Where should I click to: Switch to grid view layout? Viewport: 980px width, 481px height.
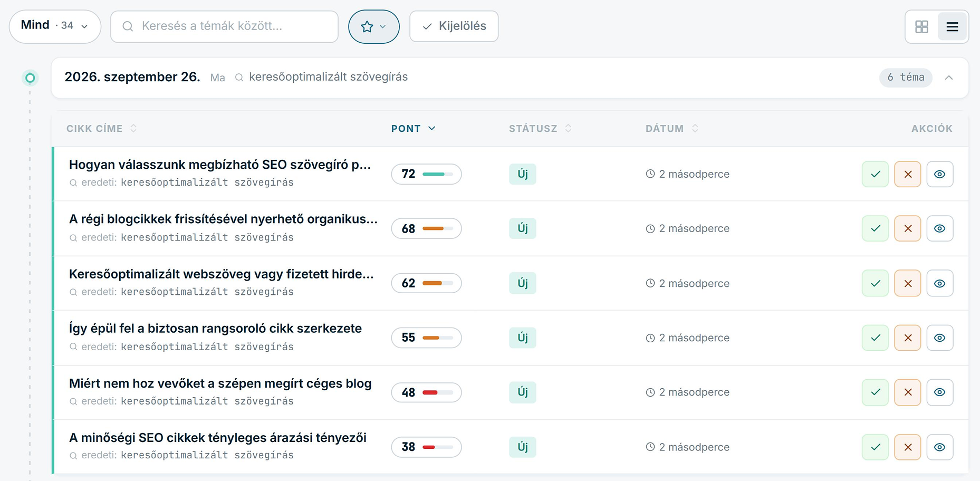pyautogui.click(x=921, y=26)
